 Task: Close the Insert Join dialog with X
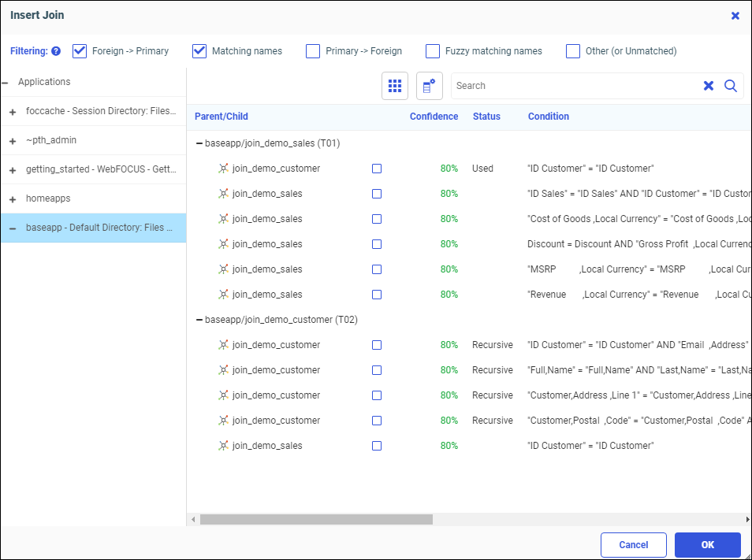(735, 15)
